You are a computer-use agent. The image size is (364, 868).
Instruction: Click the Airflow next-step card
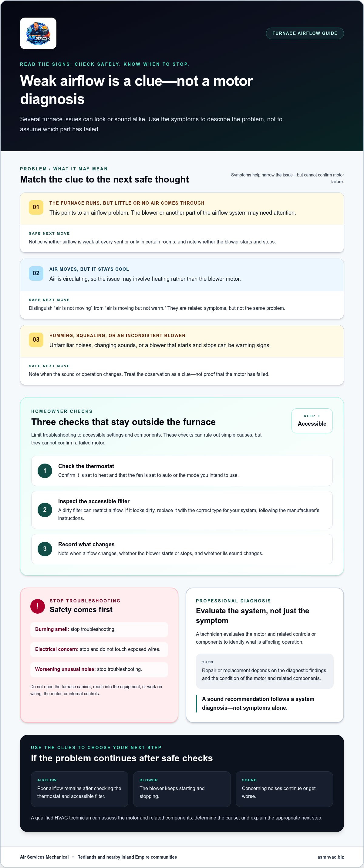click(79, 789)
